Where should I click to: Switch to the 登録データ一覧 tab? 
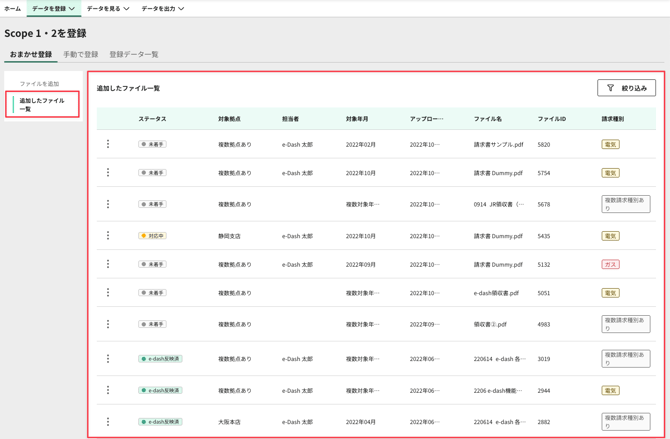[x=133, y=55]
